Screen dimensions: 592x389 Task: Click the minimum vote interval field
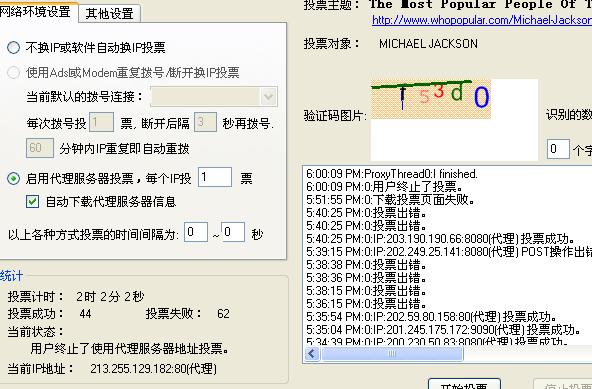pyautogui.click(x=196, y=232)
